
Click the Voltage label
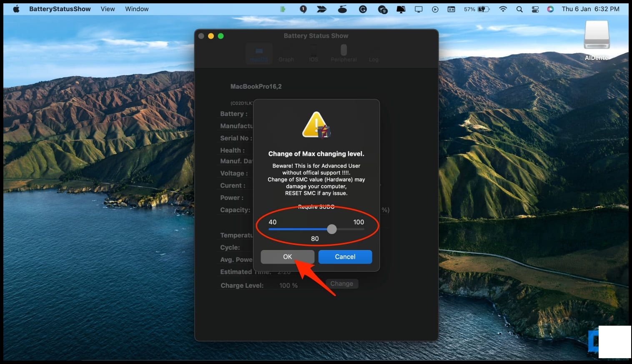click(234, 173)
